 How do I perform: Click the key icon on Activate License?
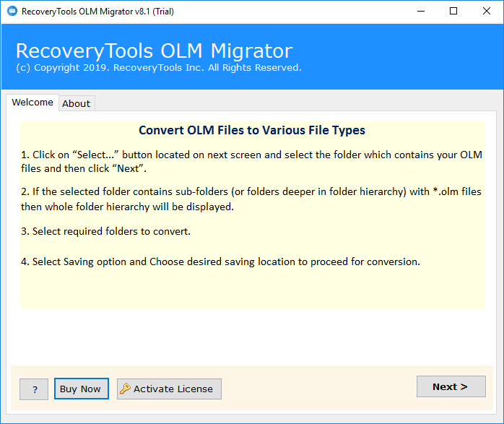point(125,389)
